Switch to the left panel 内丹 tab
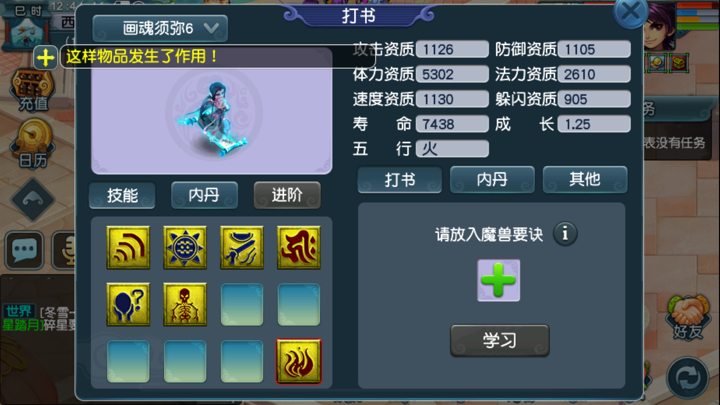This screenshot has width=720, height=405. (204, 195)
